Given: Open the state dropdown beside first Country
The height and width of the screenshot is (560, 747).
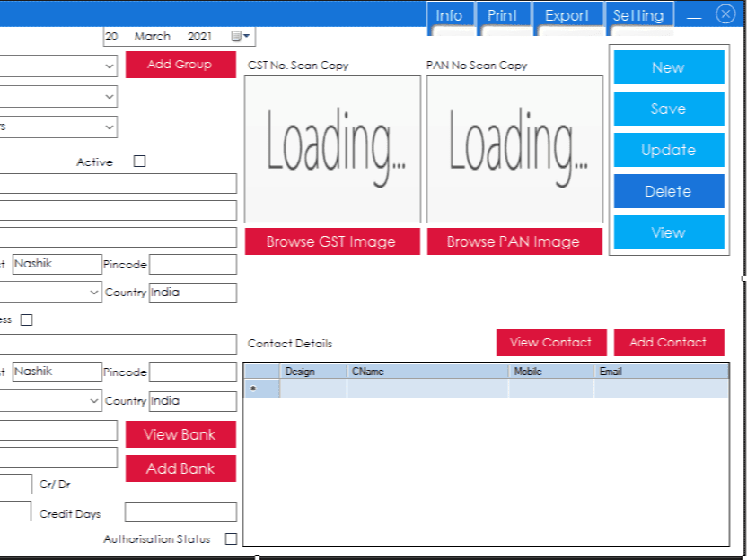Looking at the screenshot, I should point(94,293).
